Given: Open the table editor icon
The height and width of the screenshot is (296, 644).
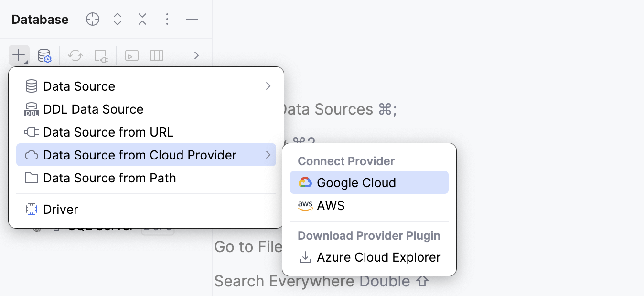Looking at the screenshot, I should [157, 55].
